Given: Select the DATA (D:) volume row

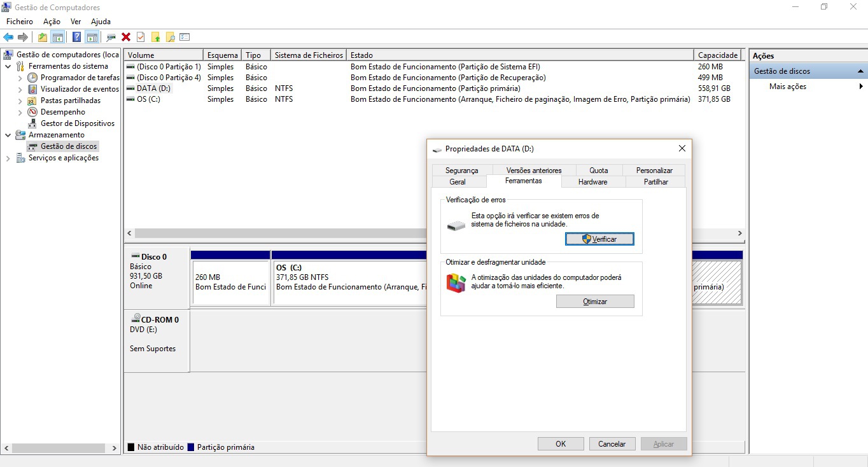Looking at the screenshot, I should (x=153, y=88).
